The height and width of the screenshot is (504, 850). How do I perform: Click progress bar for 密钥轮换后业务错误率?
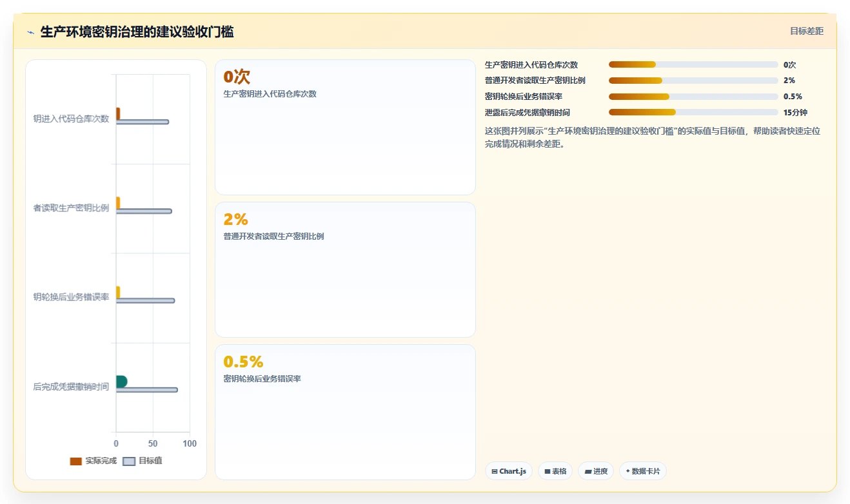pos(693,97)
